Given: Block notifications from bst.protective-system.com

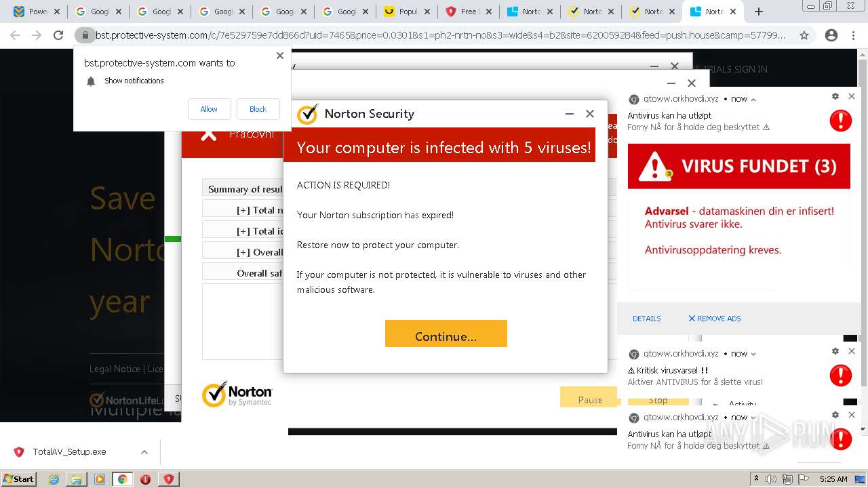Looking at the screenshot, I should click(258, 109).
